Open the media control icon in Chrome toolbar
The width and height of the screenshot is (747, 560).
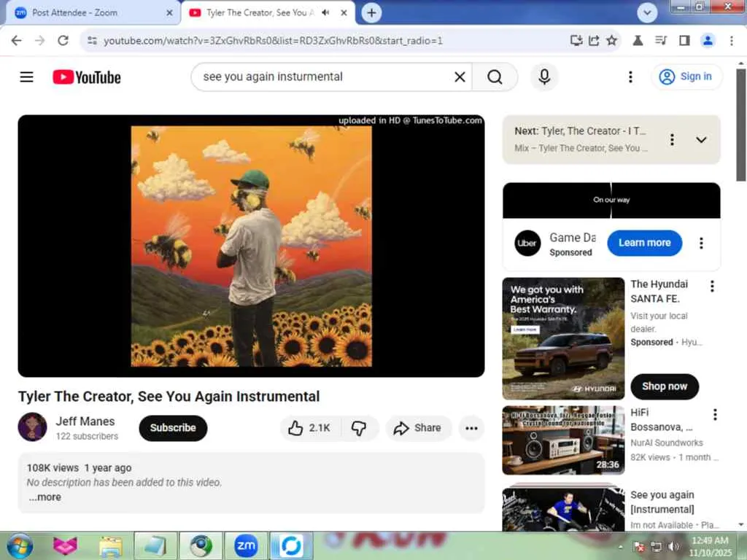[x=661, y=41]
